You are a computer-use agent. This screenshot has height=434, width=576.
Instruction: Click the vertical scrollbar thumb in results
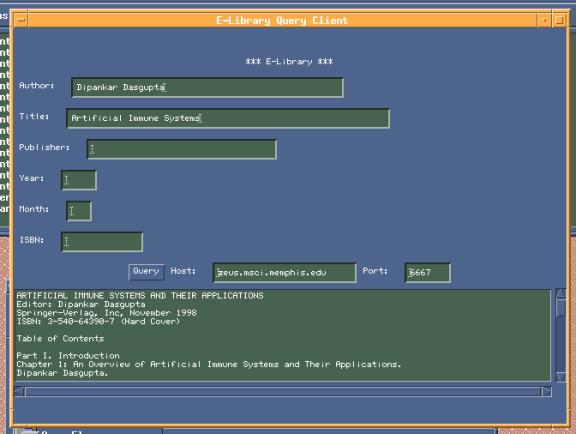(x=561, y=308)
